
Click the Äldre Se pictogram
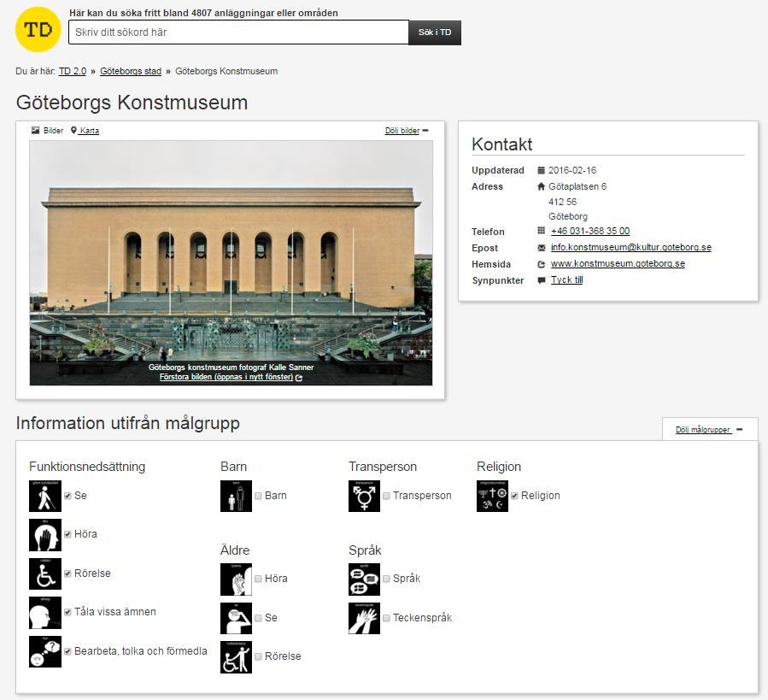(x=236, y=618)
